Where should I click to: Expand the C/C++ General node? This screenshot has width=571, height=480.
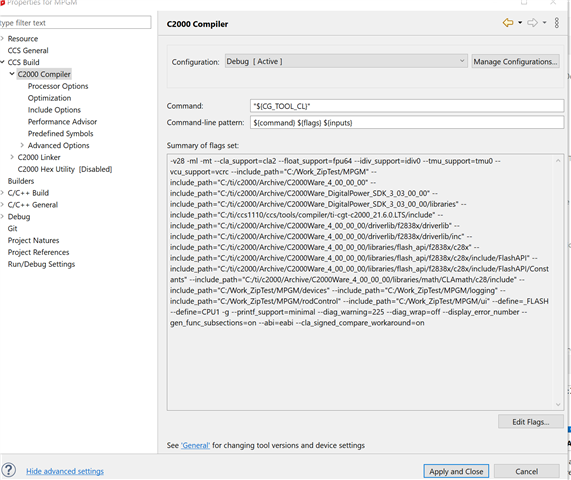coord(2,204)
